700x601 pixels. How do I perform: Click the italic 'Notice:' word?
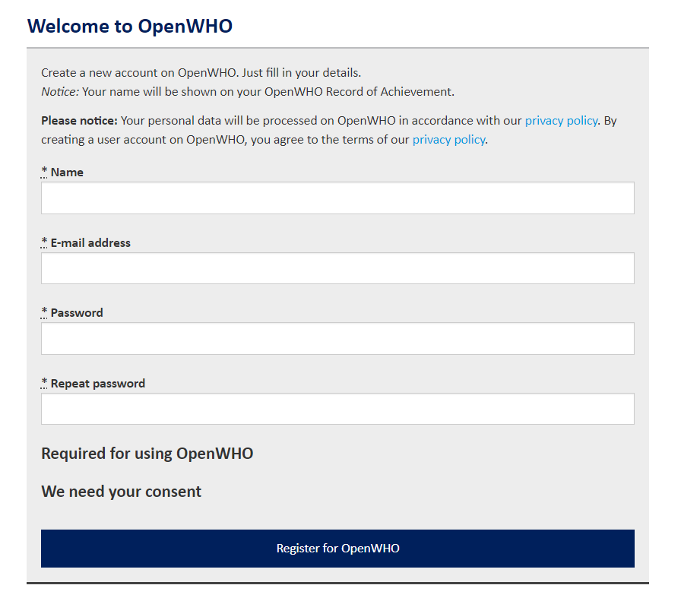click(x=60, y=92)
